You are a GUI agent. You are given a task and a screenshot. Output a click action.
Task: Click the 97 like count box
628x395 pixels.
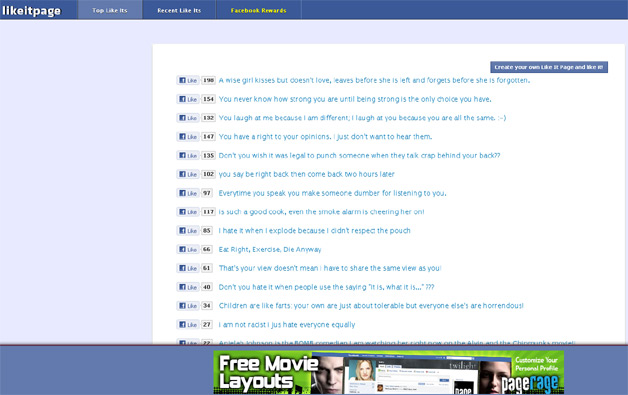207,193
